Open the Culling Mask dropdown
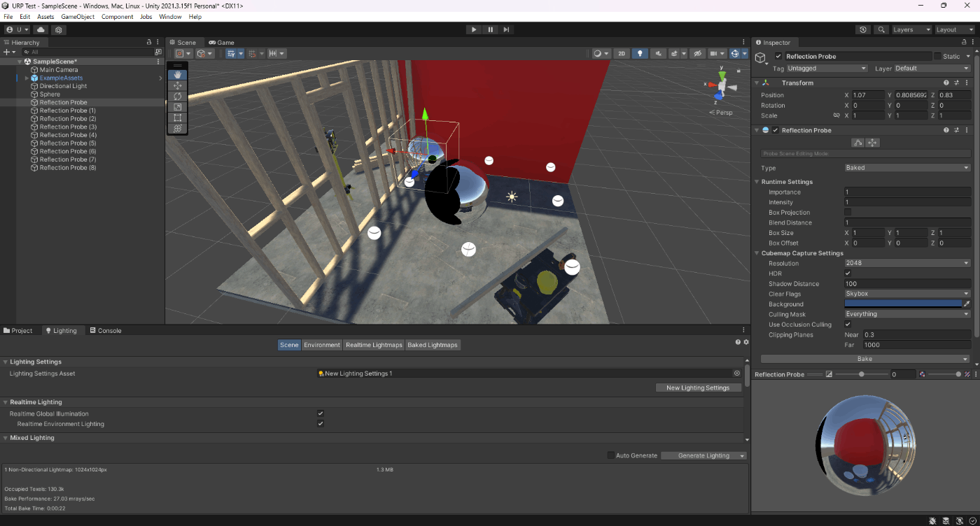Screen dimensions: 980x526 (x=907, y=314)
